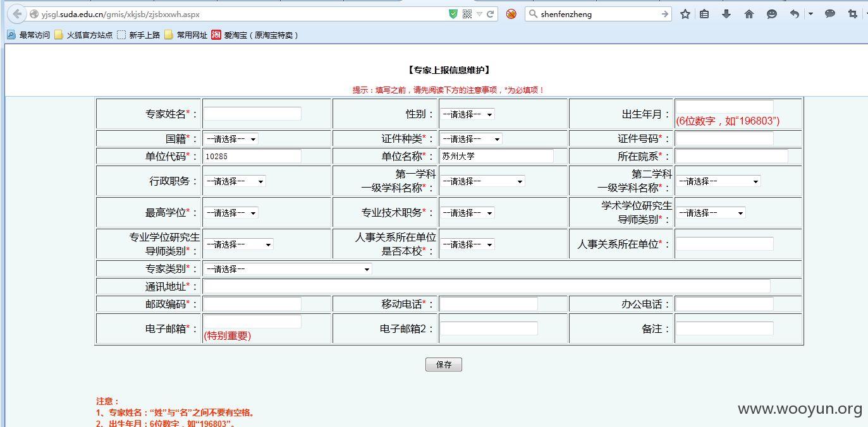This screenshot has width=868, height=427.
Task: Click the 证件号码 input field
Action: coord(724,138)
